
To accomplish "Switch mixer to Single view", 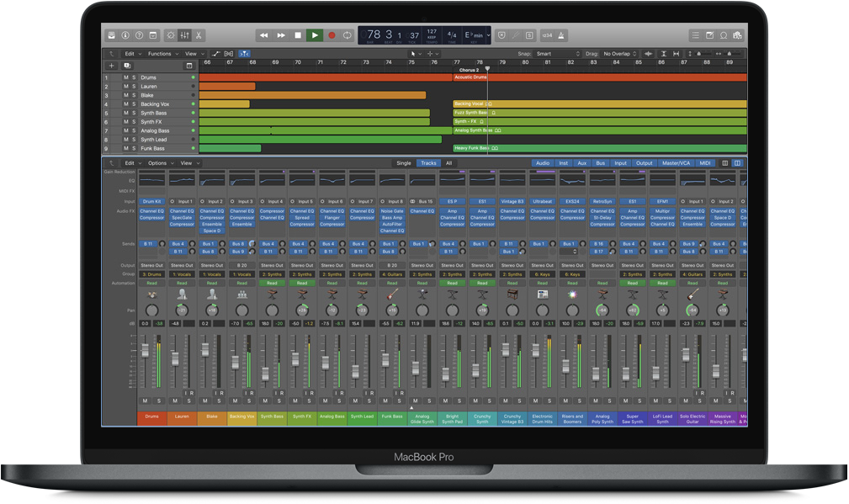I will (404, 163).
